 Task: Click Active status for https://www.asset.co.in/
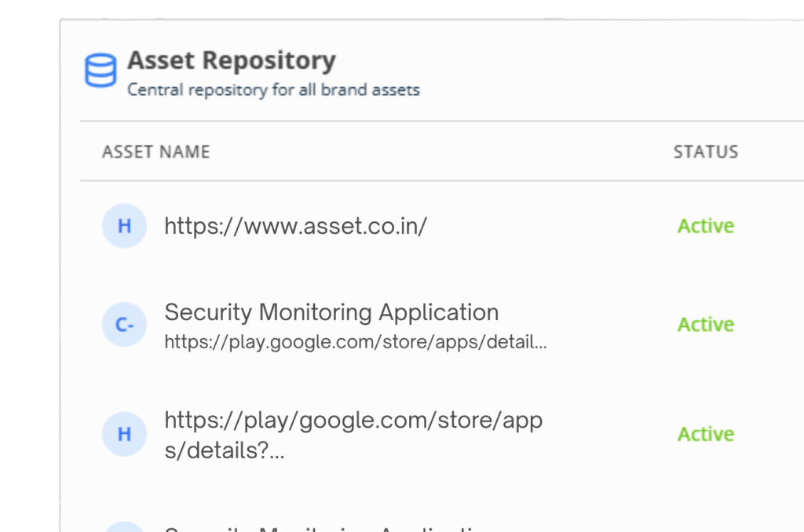coord(705,226)
